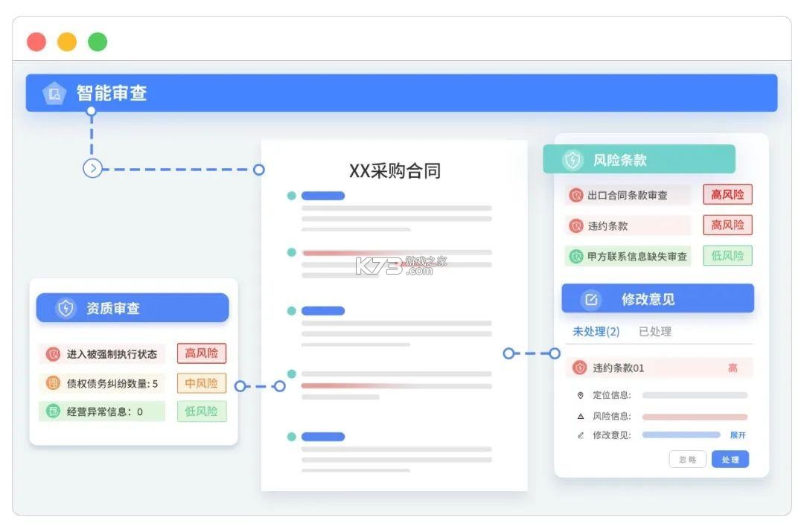The height and width of the screenshot is (532, 804).
Task: Click 低风险 tag for 经营异常信息
Action: 202,411
